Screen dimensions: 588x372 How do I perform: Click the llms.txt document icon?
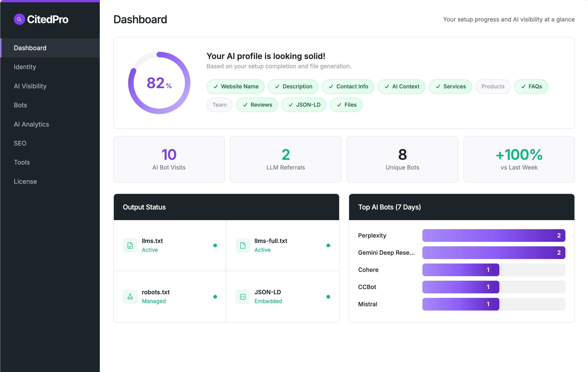130,245
